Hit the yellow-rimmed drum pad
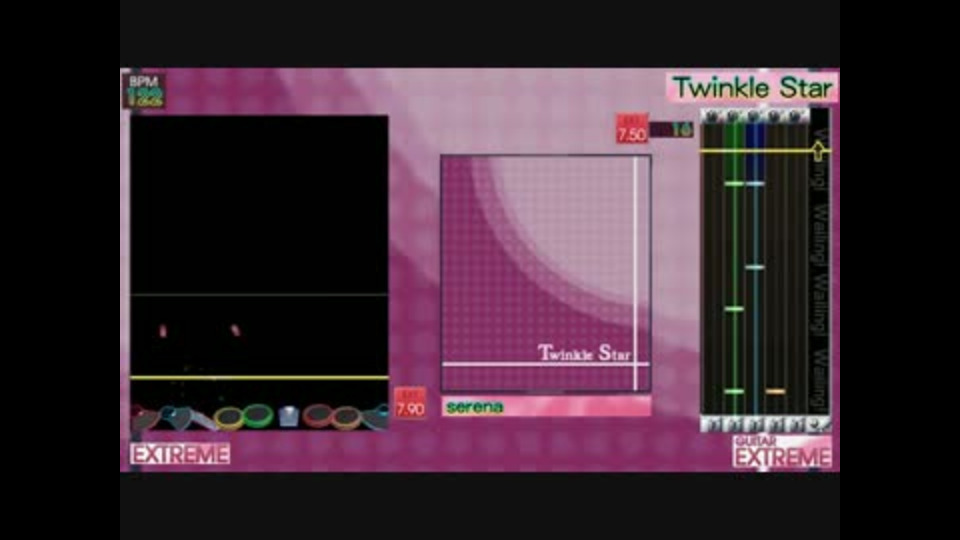 point(229,418)
